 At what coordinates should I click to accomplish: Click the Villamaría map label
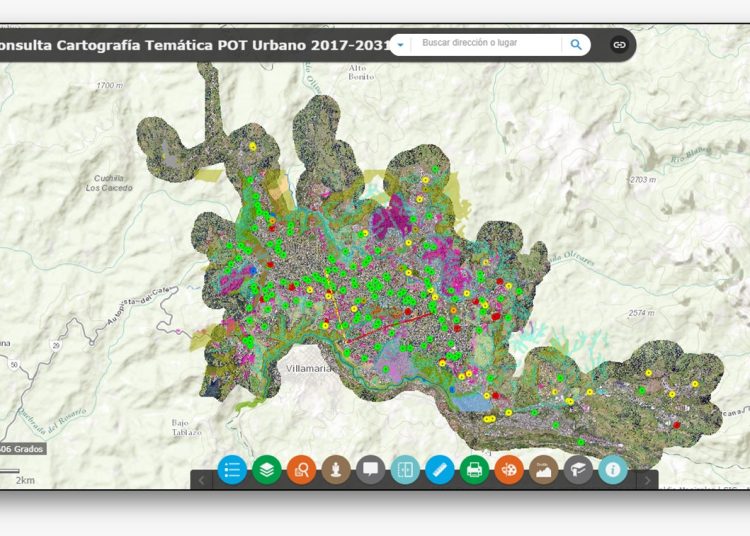(309, 369)
